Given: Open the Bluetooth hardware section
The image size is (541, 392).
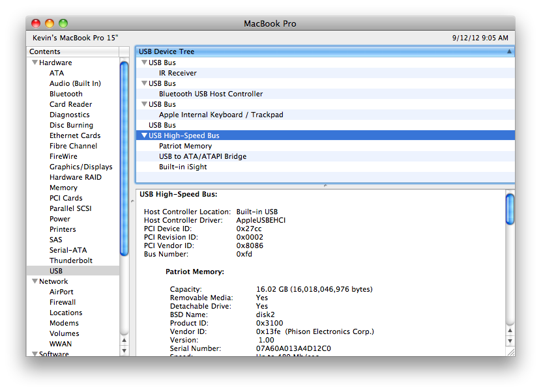Looking at the screenshot, I should coord(66,94).
